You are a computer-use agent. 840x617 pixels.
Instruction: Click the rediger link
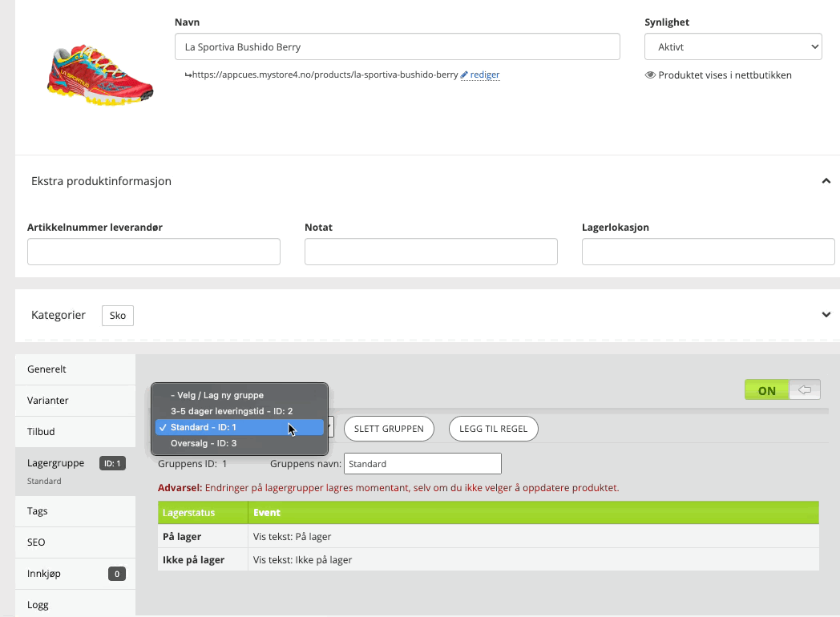(485, 75)
